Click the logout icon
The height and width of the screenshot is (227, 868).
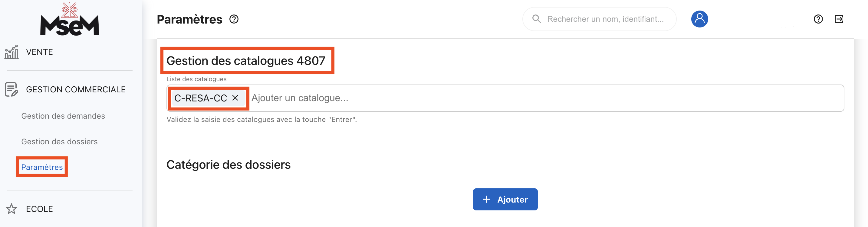pos(839,19)
